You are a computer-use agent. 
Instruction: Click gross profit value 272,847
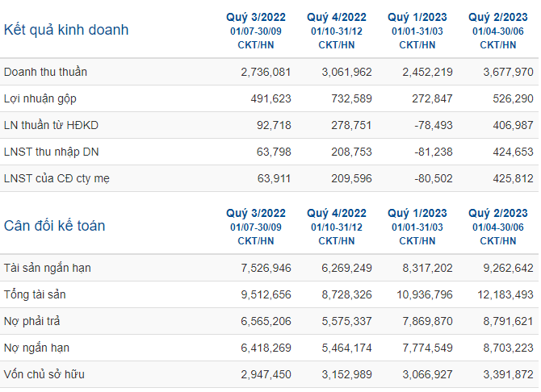[432, 98]
